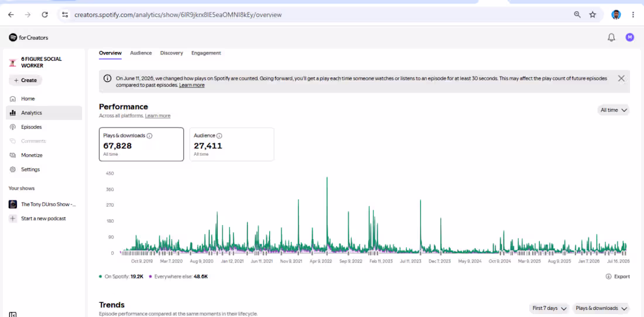Click the 6 FIGURE SOCIAL WORKER show title

coord(42,63)
